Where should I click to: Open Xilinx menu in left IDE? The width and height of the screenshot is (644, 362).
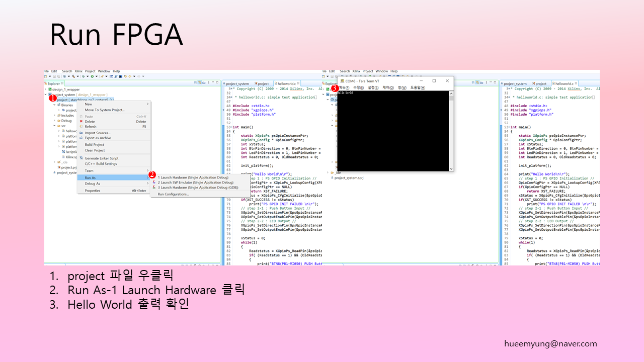(78, 71)
